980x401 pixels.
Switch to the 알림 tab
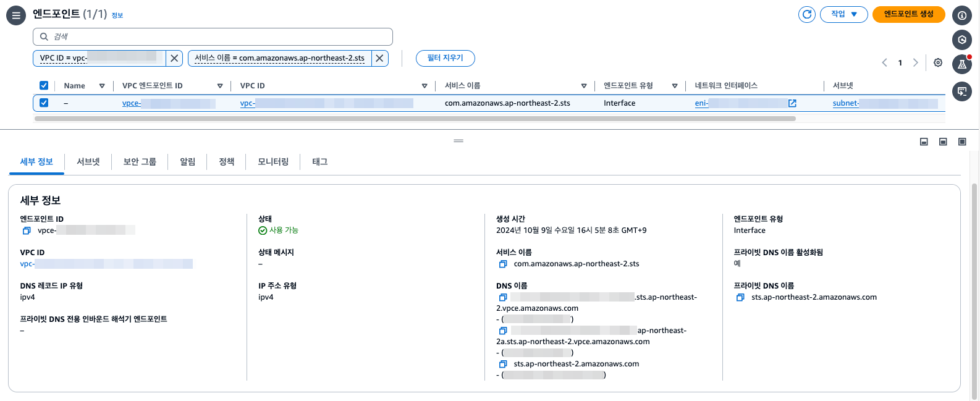pyautogui.click(x=188, y=162)
